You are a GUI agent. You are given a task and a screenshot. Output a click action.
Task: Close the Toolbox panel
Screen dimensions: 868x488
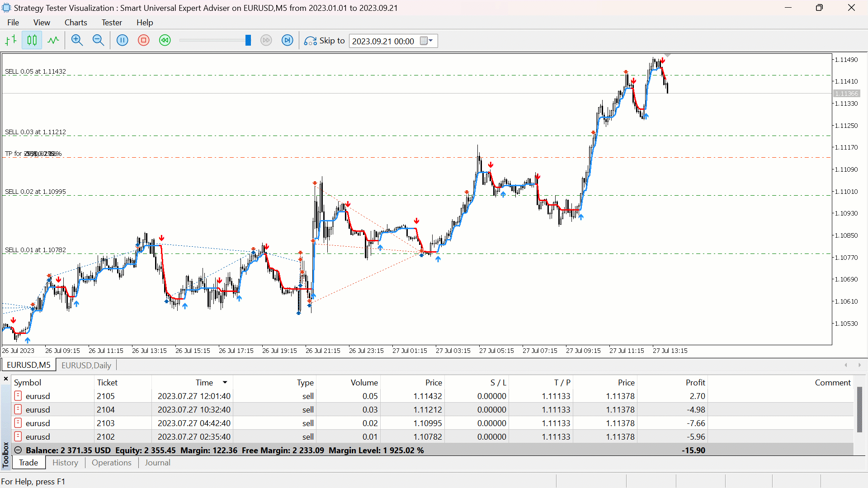pyautogui.click(x=6, y=379)
